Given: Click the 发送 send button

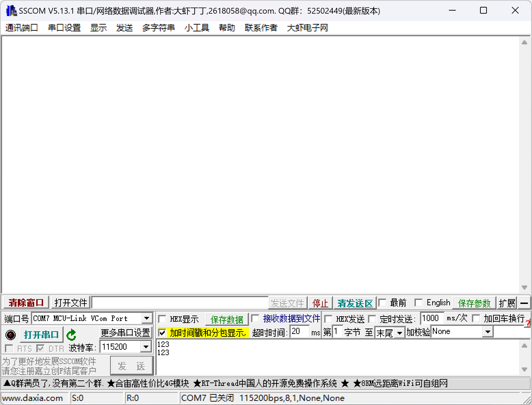Looking at the screenshot, I should 132,366.
